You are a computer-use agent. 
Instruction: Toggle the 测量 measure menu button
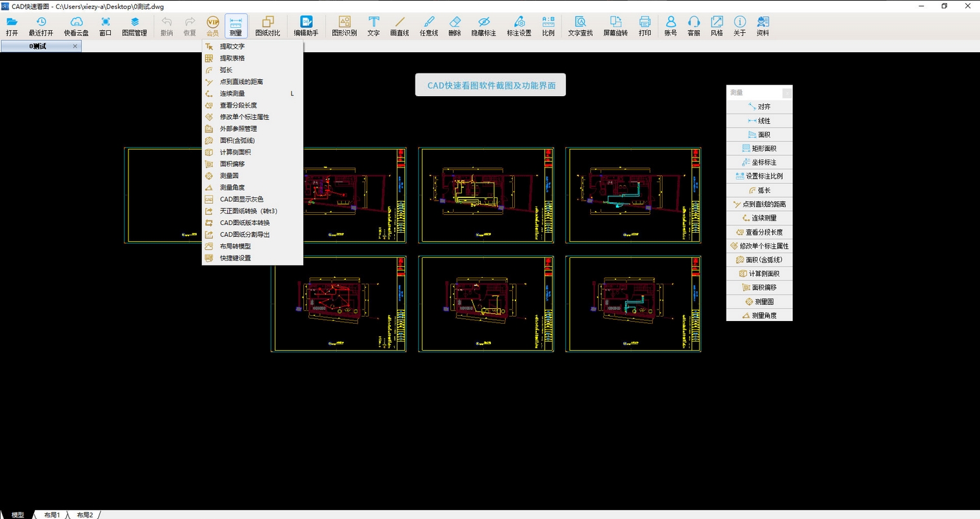click(x=235, y=26)
